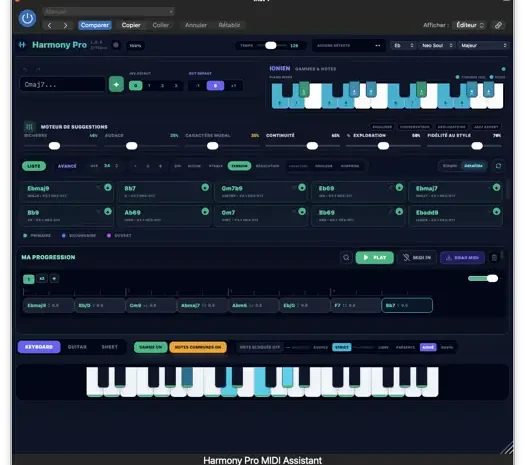Select Abmaj7 chord block in progression
The width and height of the screenshot is (525, 465).
[203, 305]
